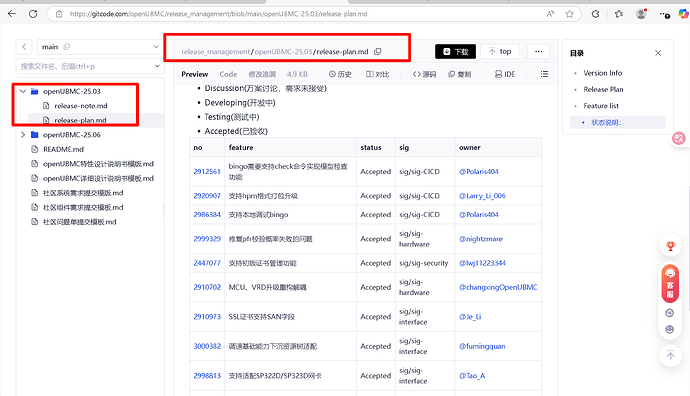Click the circular up icon below 客服
This screenshot has width=690, height=396.
670,313
